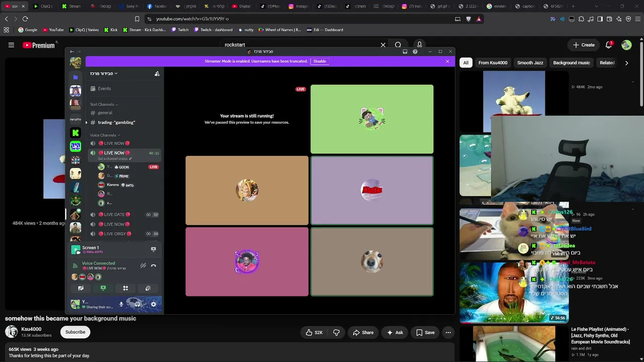Image resolution: width=644 pixels, height=362 pixels.
Task: Open the #general text channel
Action: tap(125, 113)
